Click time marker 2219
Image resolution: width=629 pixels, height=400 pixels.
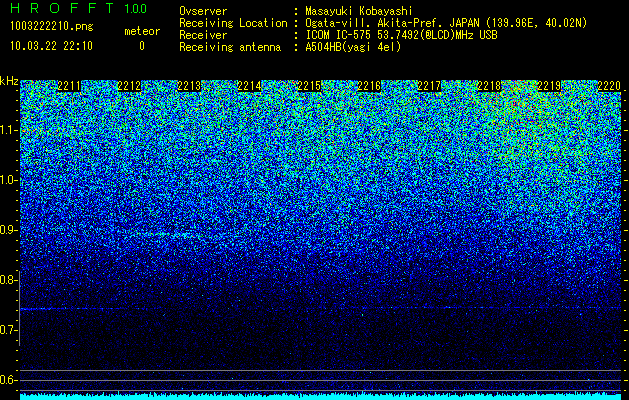click(x=549, y=86)
